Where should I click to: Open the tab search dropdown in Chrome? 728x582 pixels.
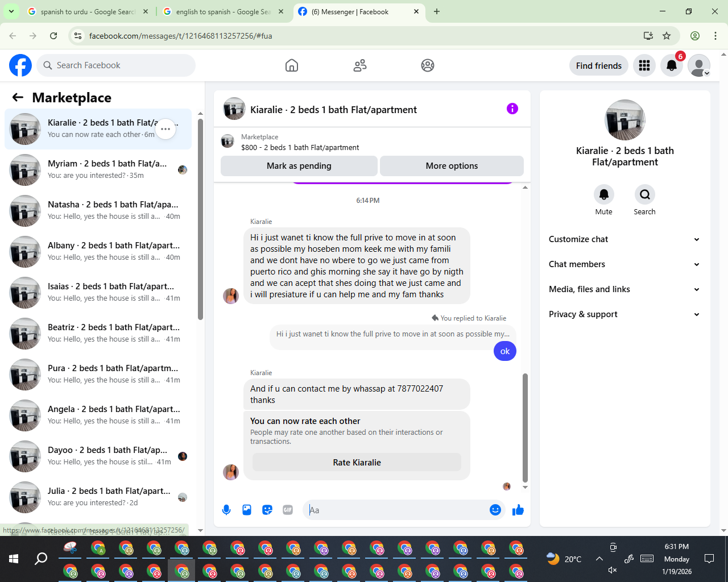pos(11,11)
